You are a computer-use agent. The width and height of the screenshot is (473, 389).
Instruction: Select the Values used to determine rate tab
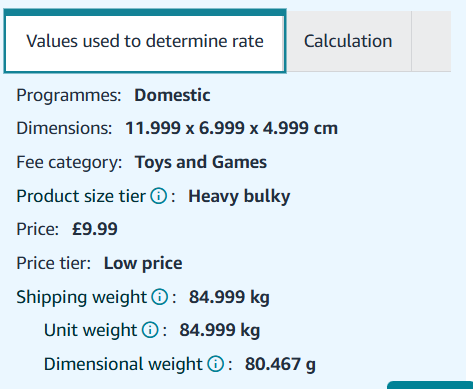pyautogui.click(x=145, y=41)
